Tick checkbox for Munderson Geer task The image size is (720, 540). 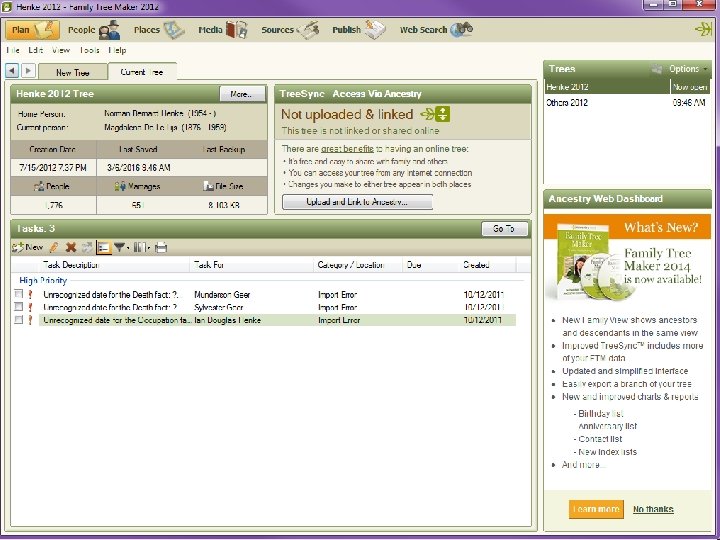18,294
